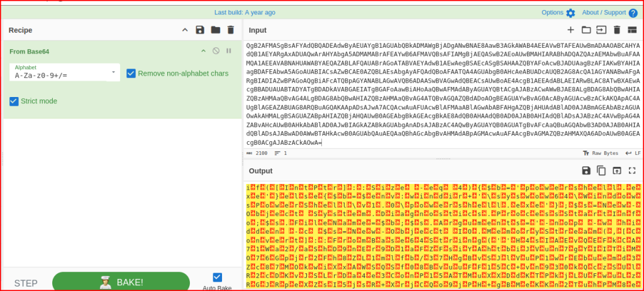This screenshot has width=644, height=291.
Task: Disable the From Base64 operation
Action: tap(216, 51)
